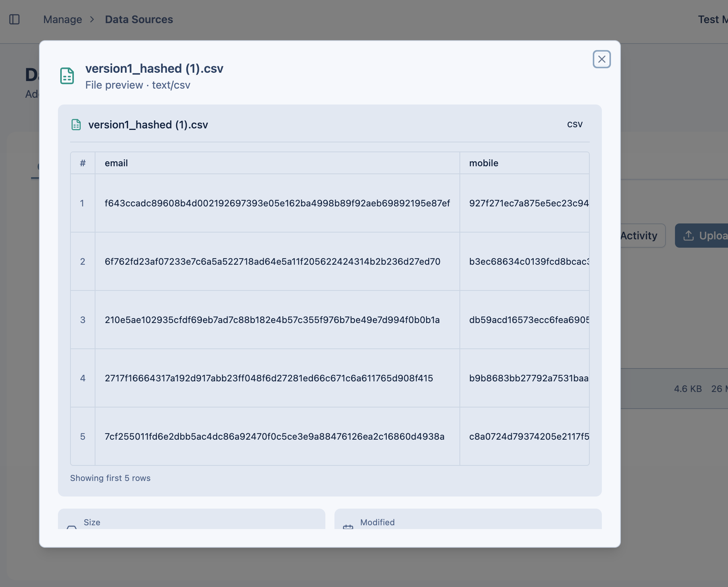
Task: Go to Data Sources breadcrumb
Action: [x=139, y=19]
